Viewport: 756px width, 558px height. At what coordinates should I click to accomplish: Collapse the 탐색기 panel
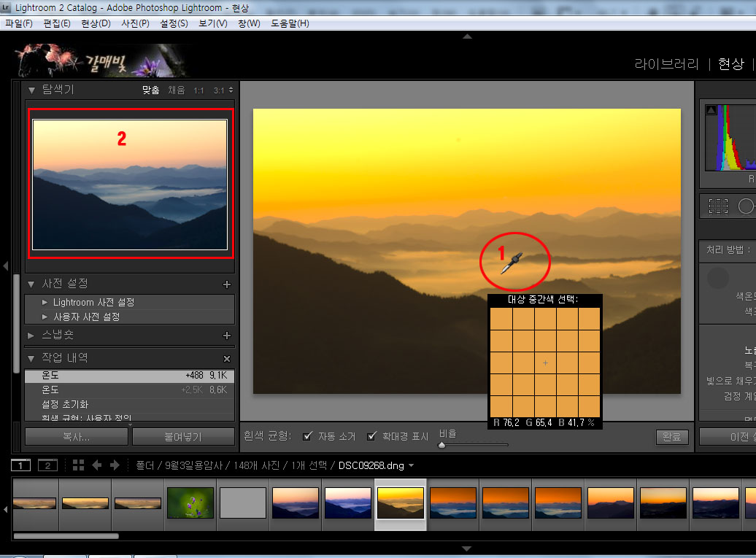(x=32, y=90)
